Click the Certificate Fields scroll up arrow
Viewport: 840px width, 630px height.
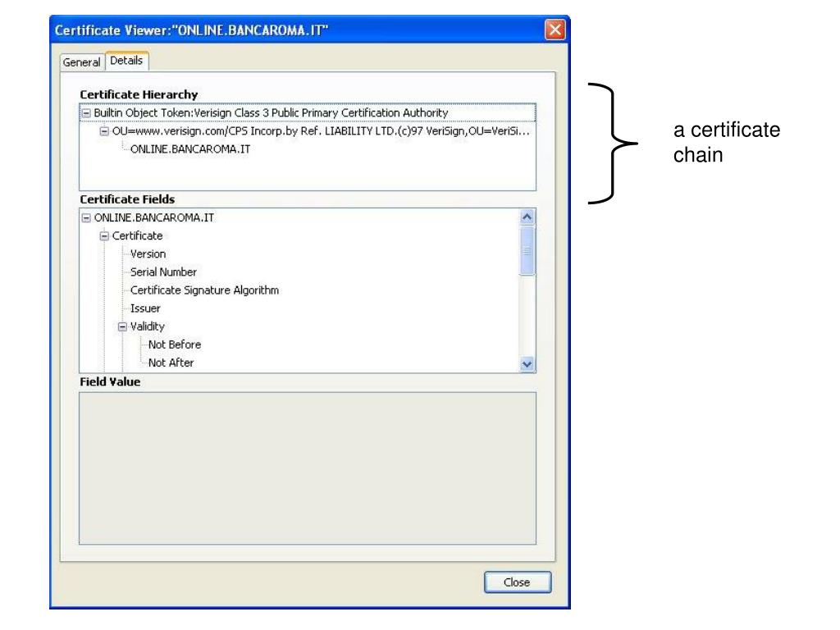(x=527, y=217)
